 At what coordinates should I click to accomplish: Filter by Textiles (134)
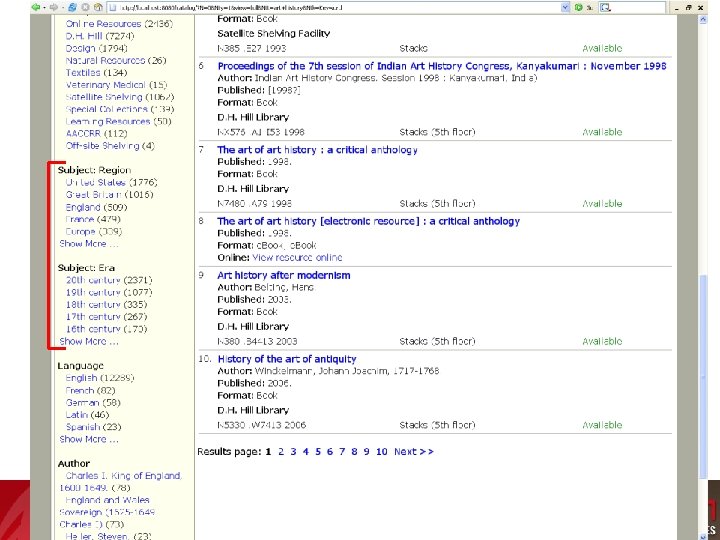coord(96,73)
